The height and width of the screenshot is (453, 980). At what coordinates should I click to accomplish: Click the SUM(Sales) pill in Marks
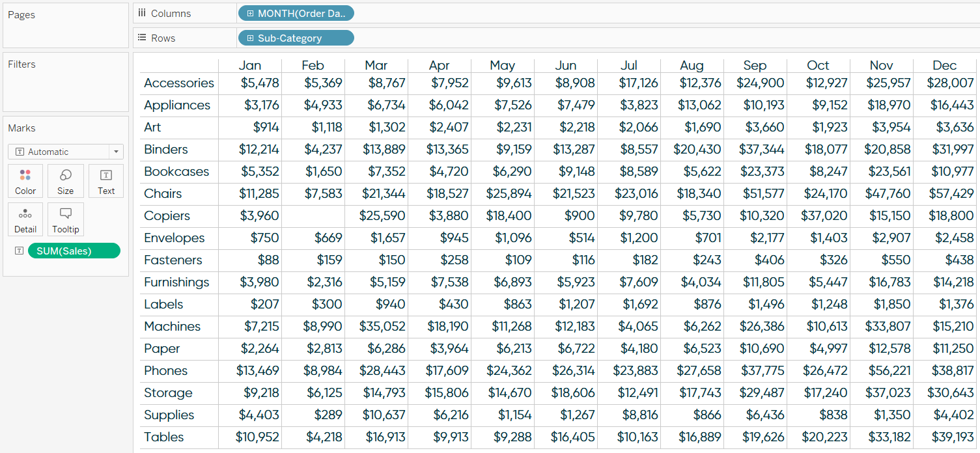click(x=74, y=251)
